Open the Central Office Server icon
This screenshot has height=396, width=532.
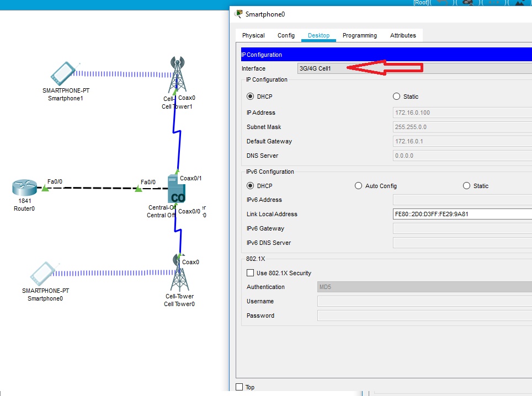pyautogui.click(x=177, y=193)
